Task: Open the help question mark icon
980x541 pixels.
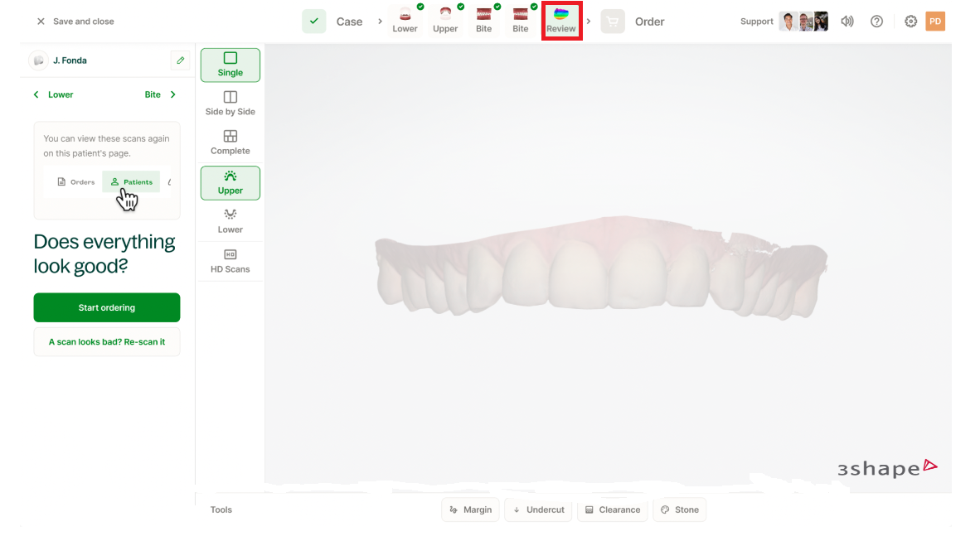Action: click(x=876, y=22)
